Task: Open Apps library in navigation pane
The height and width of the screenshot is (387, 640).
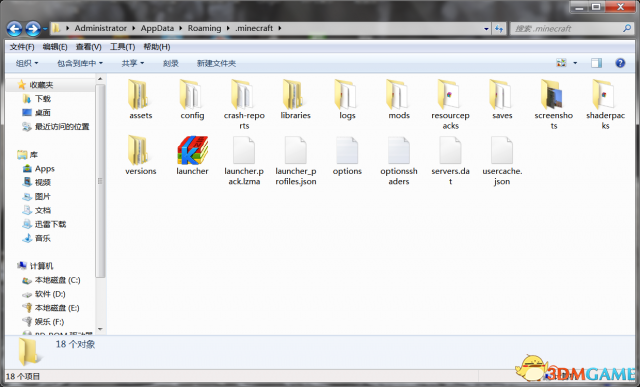Action: point(44,169)
